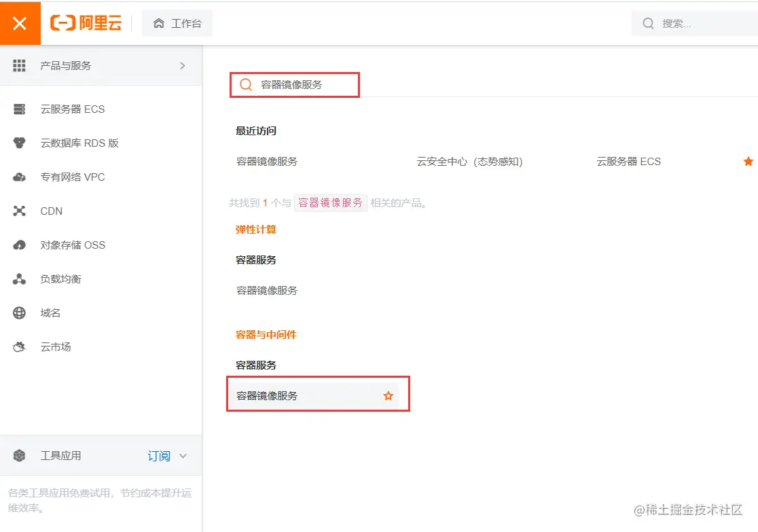Open 容器镜像服务 under 容器与中间件
Screen dimensions: 758x532
coord(267,396)
